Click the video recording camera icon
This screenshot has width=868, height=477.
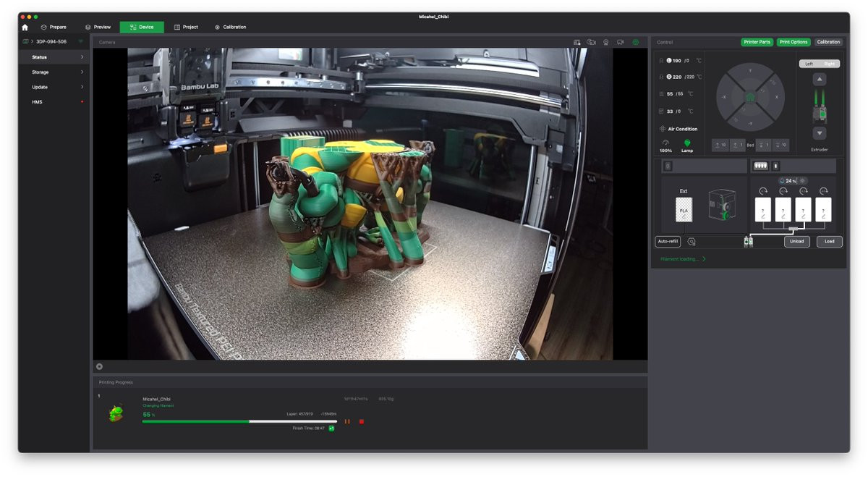click(621, 42)
